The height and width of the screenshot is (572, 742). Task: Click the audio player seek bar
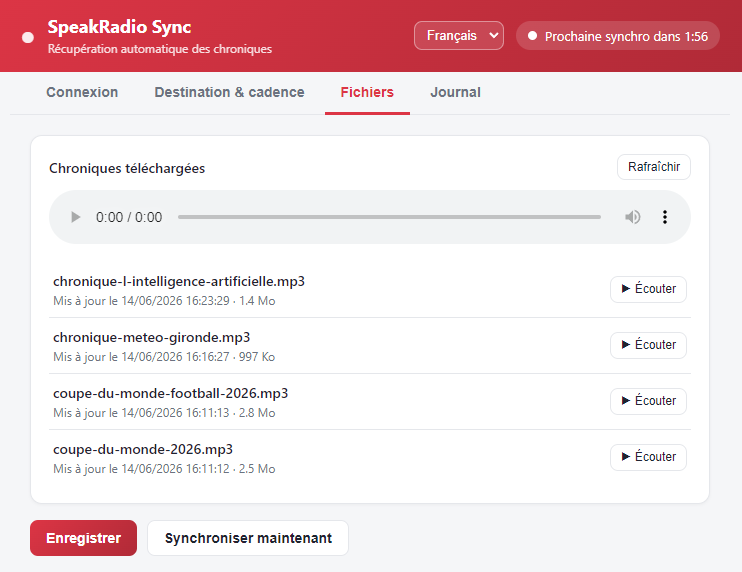click(x=389, y=217)
